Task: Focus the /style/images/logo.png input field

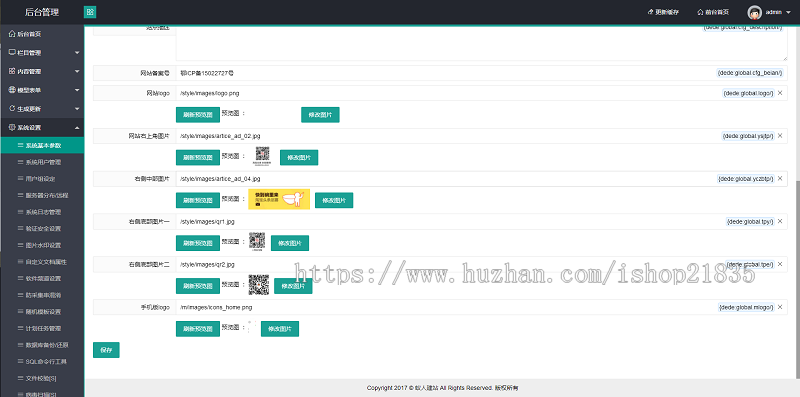Action: 481,93
